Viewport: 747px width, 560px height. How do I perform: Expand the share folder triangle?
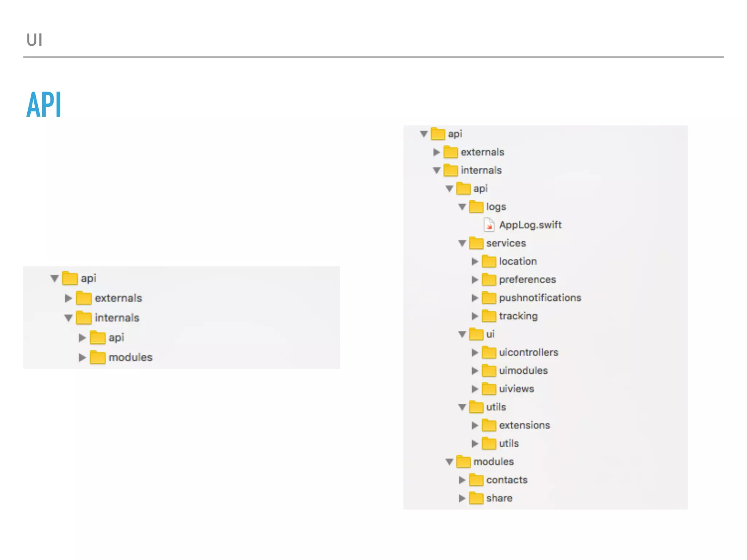coord(462,498)
